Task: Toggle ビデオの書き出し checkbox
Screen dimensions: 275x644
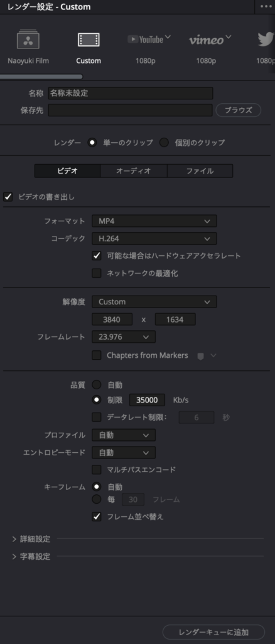Action: point(8,197)
